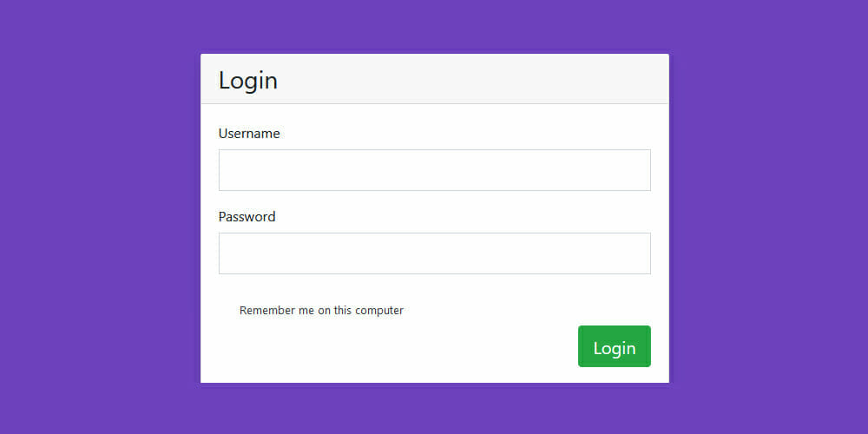This screenshot has height=434, width=868.
Task: Click the Username input field
Action: (434, 170)
